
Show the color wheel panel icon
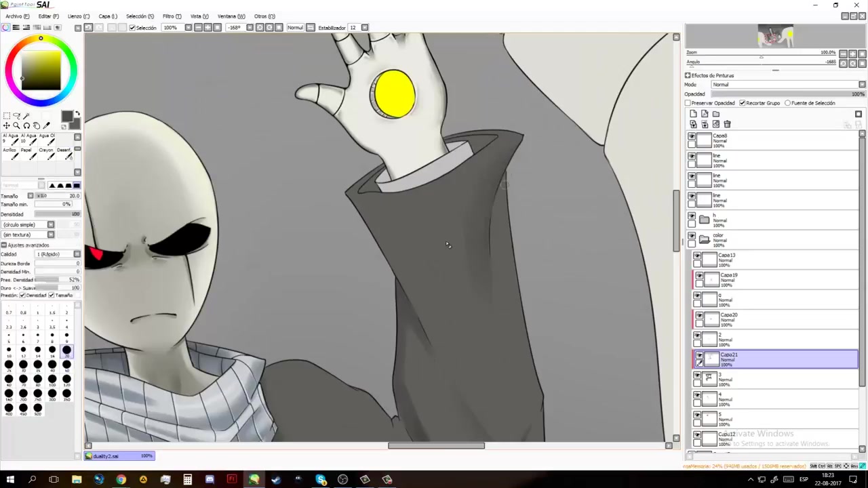tap(5, 27)
